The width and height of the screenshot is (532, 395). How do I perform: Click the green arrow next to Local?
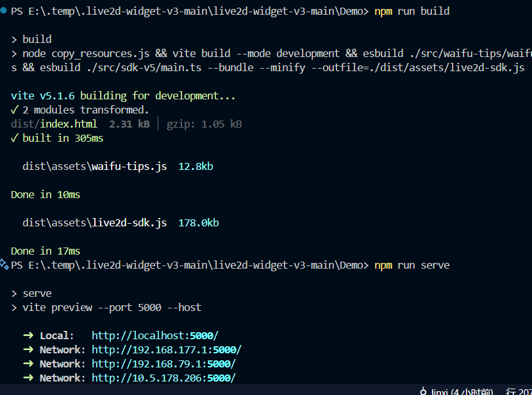[28, 336]
